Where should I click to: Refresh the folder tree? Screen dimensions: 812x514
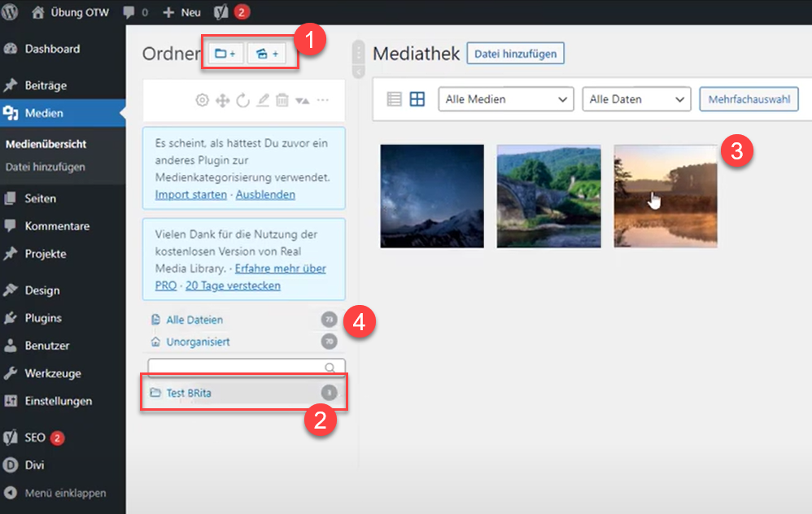[x=242, y=100]
